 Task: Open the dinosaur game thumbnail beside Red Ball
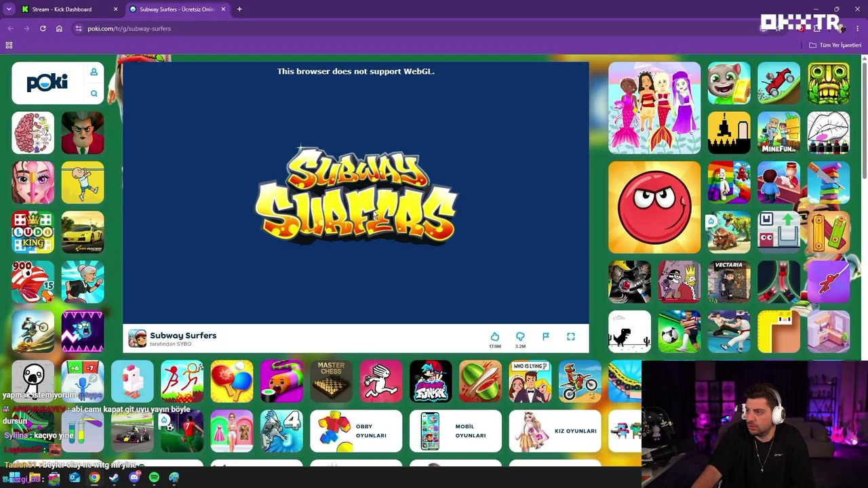tap(729, 232)
